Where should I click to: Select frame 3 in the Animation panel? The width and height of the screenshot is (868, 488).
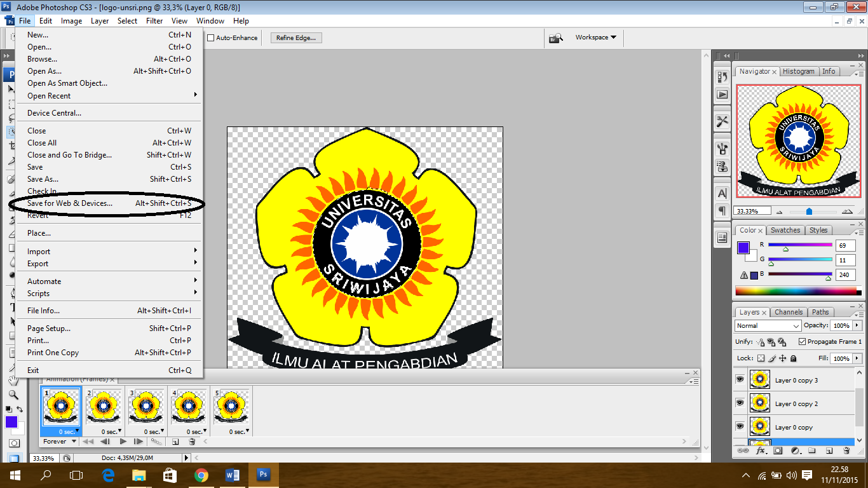pyautogui.click(x=146, y=407)
